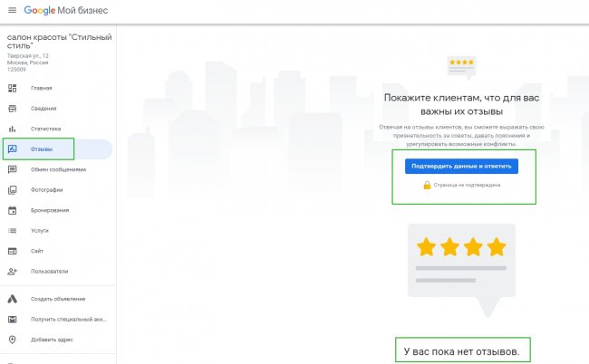Image resolution: width=589 pixels, height=364 pixels.
Task: Open Создать объявление in the sidebar
Action: pos(58,299)
